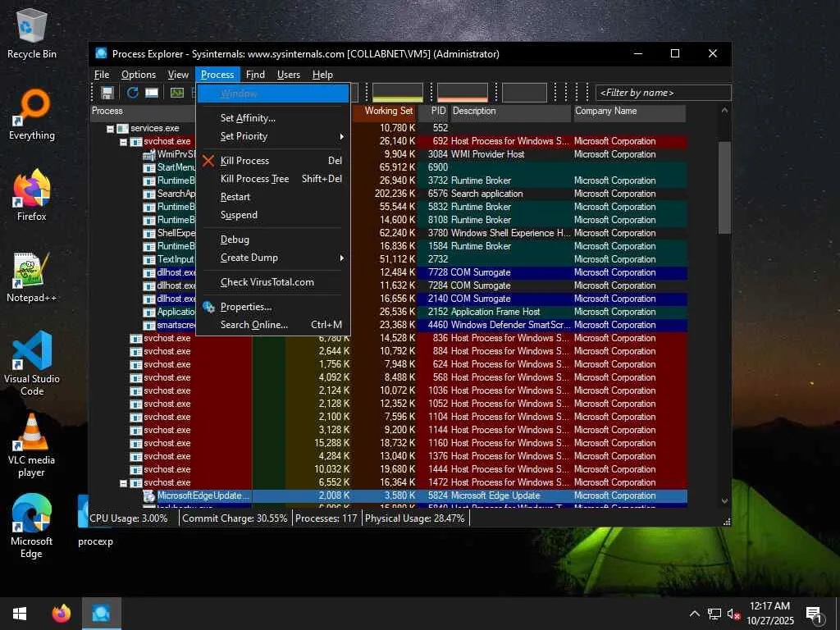Click the services.exe process icon
The image size is (840, 630).
(x=123, y=129)
